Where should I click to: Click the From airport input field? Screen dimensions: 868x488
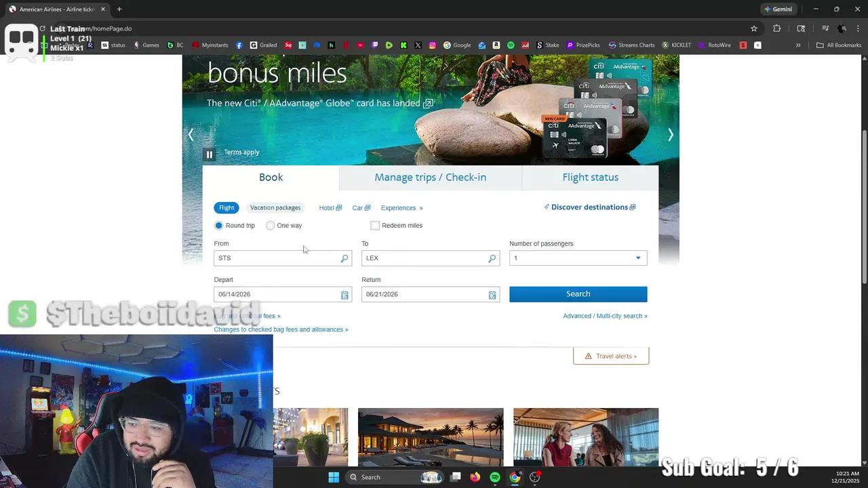coord(283,258)
